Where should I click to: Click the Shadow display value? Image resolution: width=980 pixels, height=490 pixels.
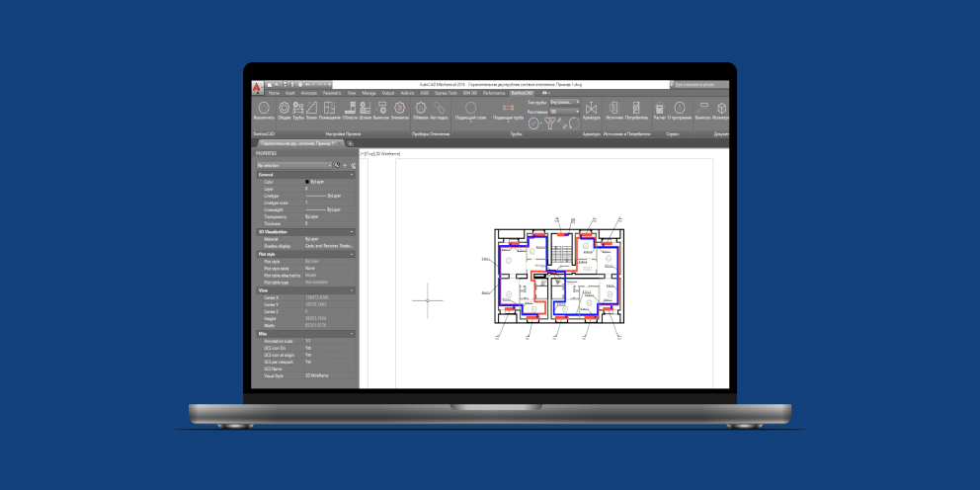click(330, 246)
